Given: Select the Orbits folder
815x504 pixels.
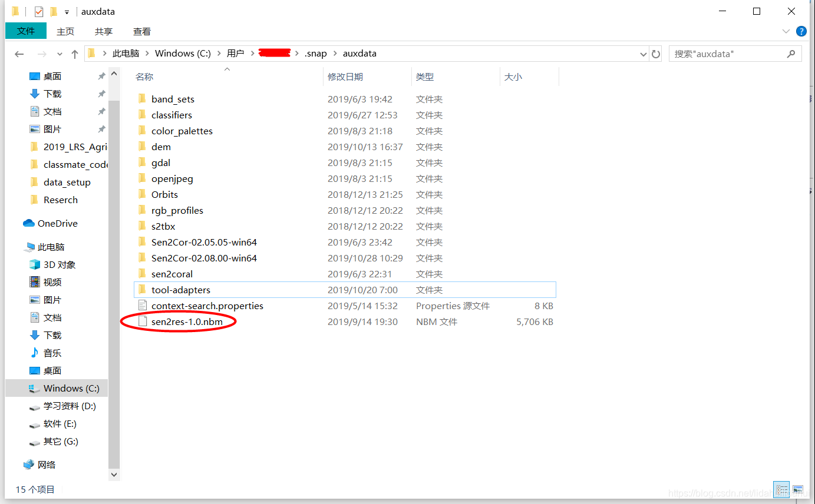Looking at the screenshot, I should click(164, 194).
